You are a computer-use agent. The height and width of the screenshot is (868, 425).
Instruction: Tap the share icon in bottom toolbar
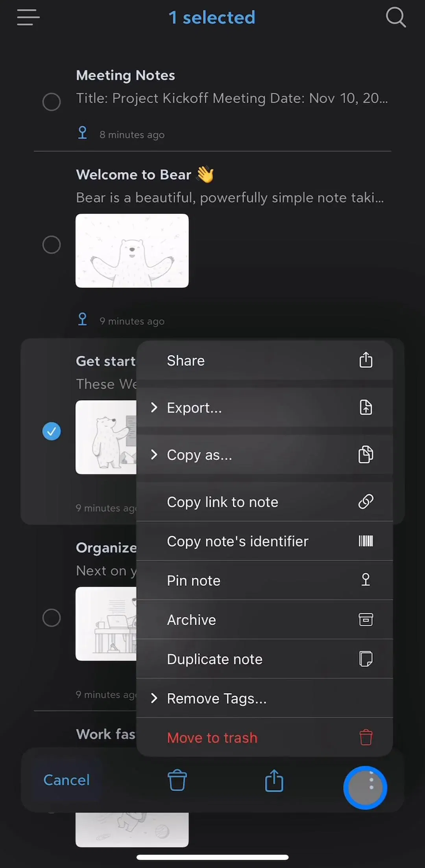click(274, 780)
